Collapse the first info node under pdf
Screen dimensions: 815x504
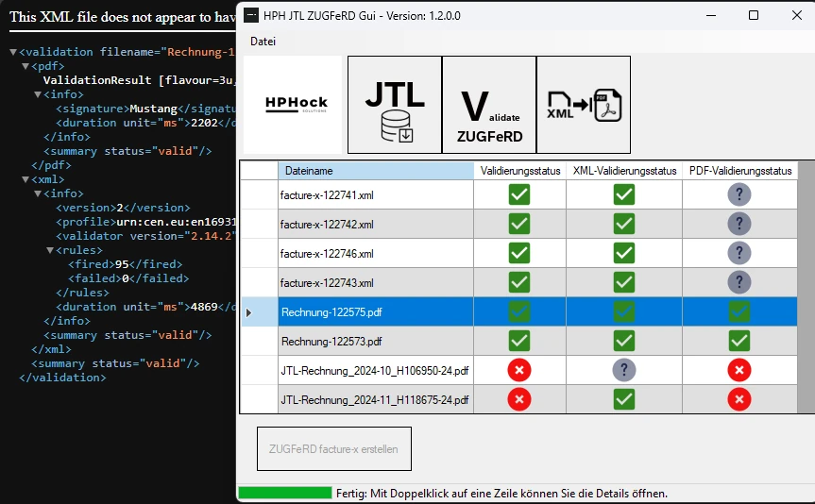(38, 94)
